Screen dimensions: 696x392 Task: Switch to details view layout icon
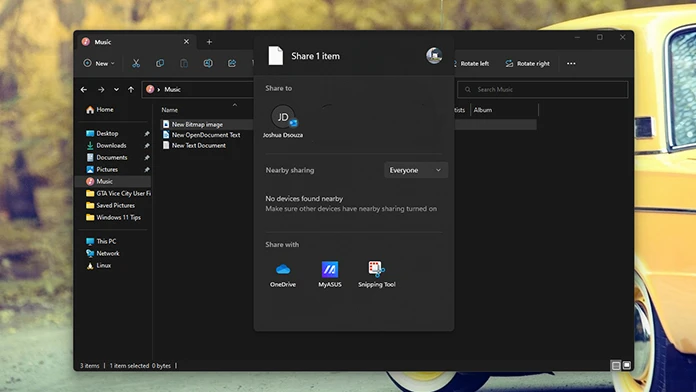[616, 365]
